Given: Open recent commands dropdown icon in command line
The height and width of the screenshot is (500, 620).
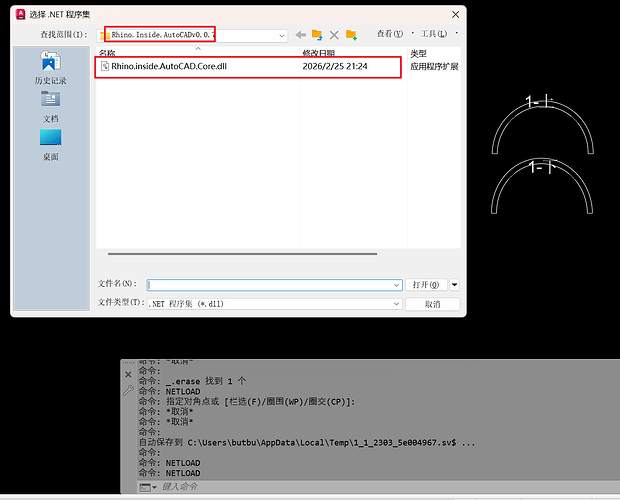Looking at the screenshot, I should [148, 487].
